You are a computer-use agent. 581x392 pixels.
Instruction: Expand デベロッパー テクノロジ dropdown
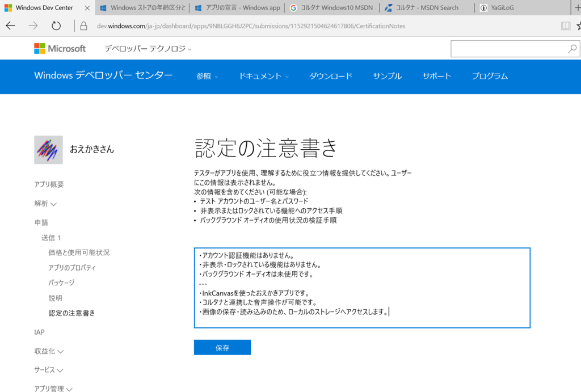tap(148, 49)
